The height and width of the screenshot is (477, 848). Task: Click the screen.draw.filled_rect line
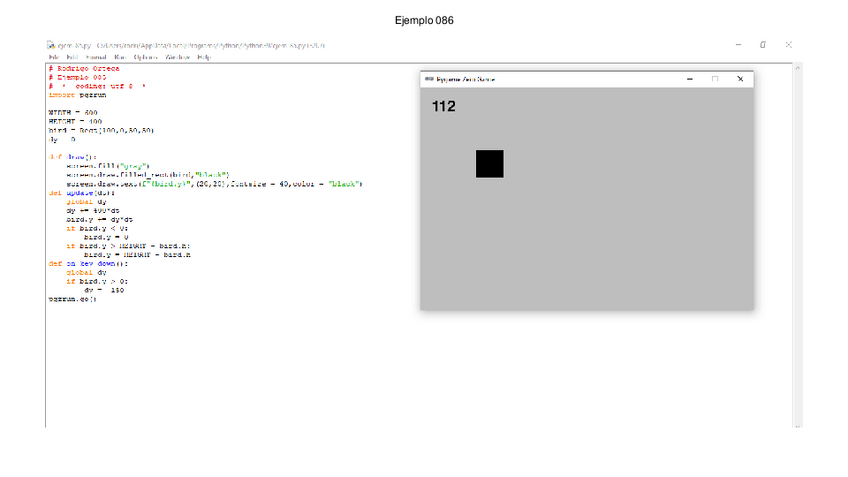click(x=148, y=175)
